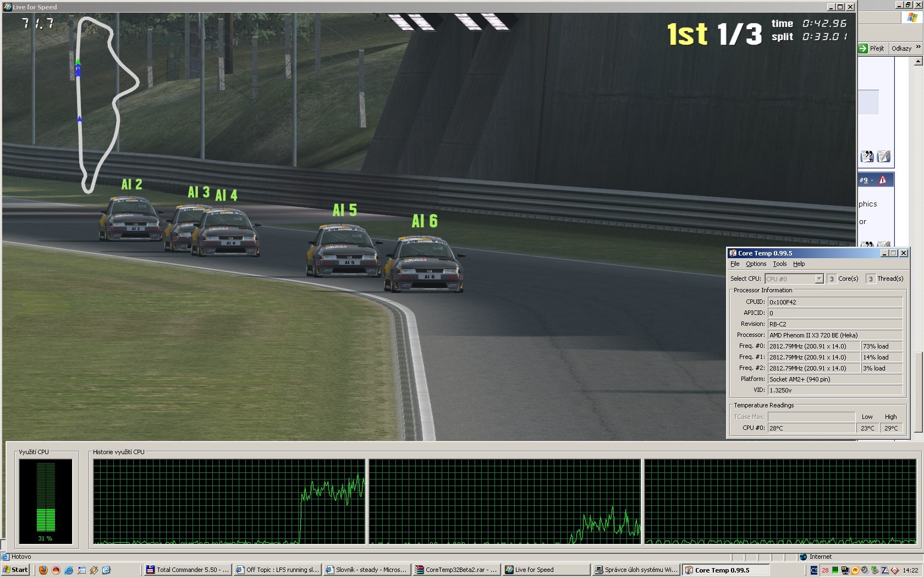Click the orange circular tray icon
The image size is (924, 578).
pos(855,570)
